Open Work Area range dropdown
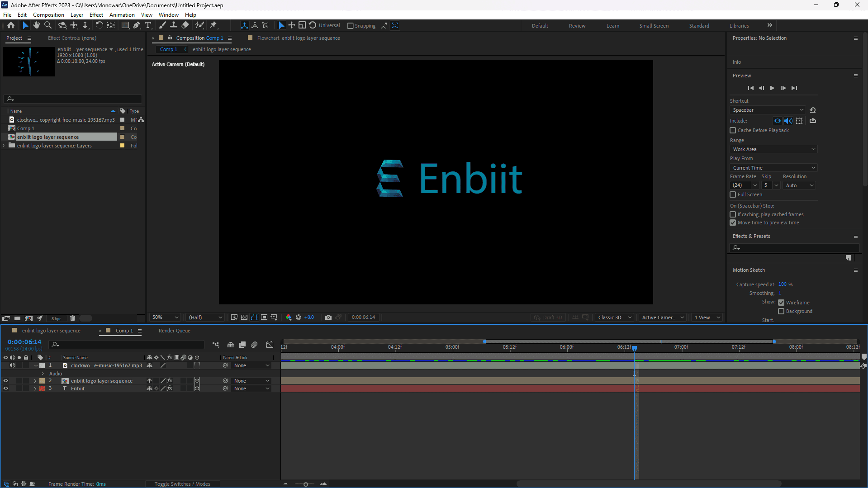Image resolution: width=868 pixels, height=488 pixels. [x=773, y=149]
